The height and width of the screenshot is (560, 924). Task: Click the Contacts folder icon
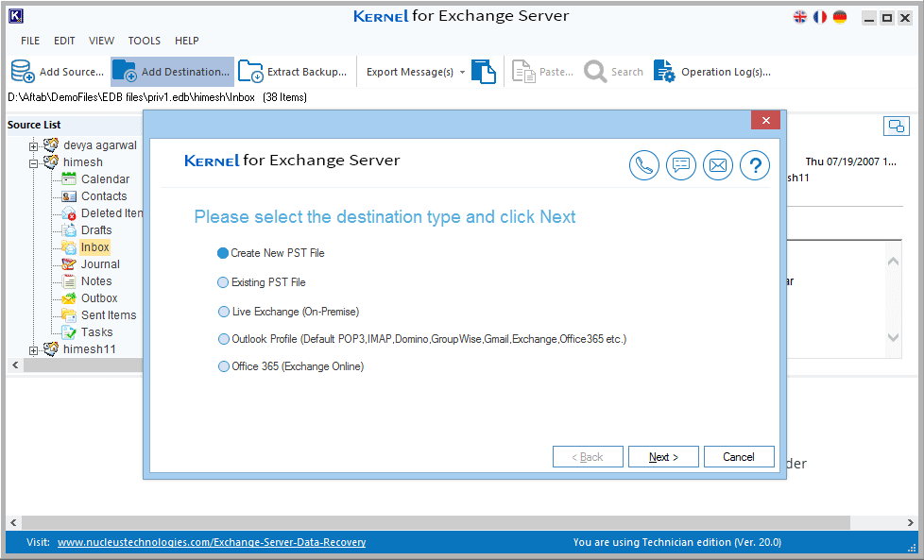tap(69, 196)
